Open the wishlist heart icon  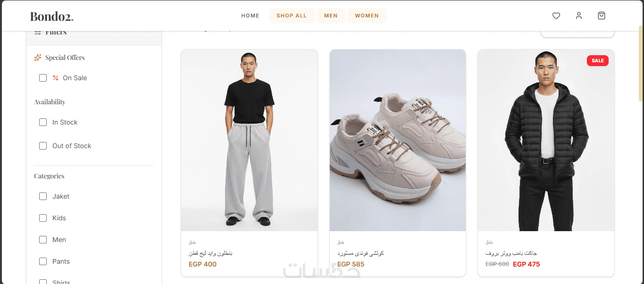pos(556,16)
